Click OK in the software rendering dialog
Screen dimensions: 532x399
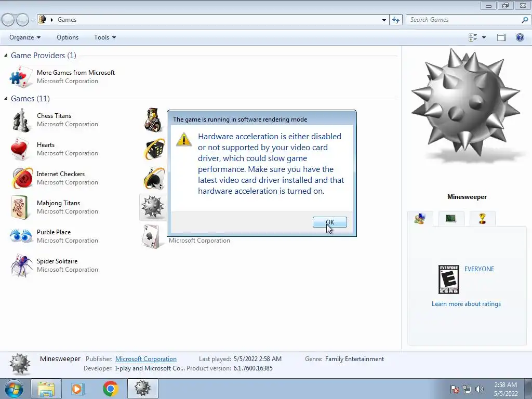point(329,222)
